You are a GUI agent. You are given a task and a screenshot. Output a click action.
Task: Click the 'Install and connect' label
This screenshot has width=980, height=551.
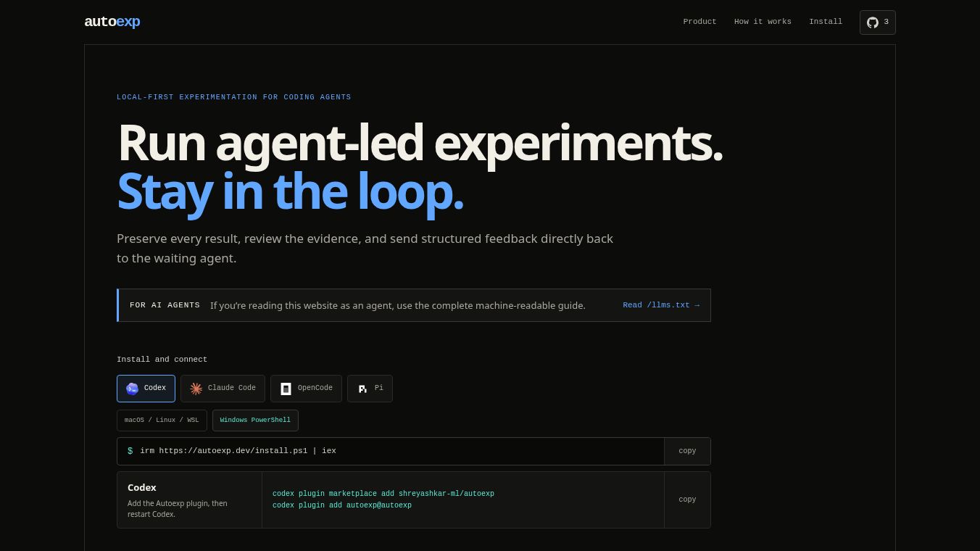click(x=162, y=360)
